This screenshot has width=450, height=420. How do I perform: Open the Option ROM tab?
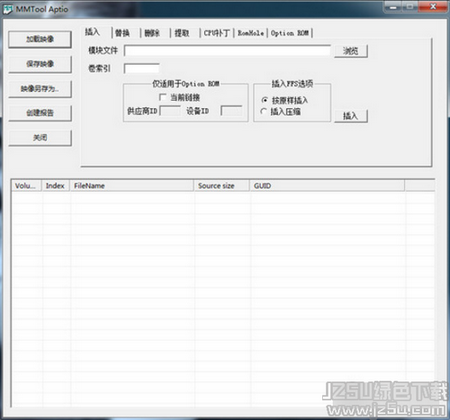(x=290, y=33)
